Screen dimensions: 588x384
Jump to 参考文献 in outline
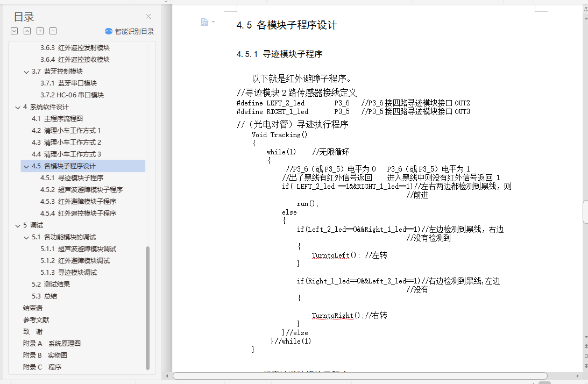click(x=36, y=320)
